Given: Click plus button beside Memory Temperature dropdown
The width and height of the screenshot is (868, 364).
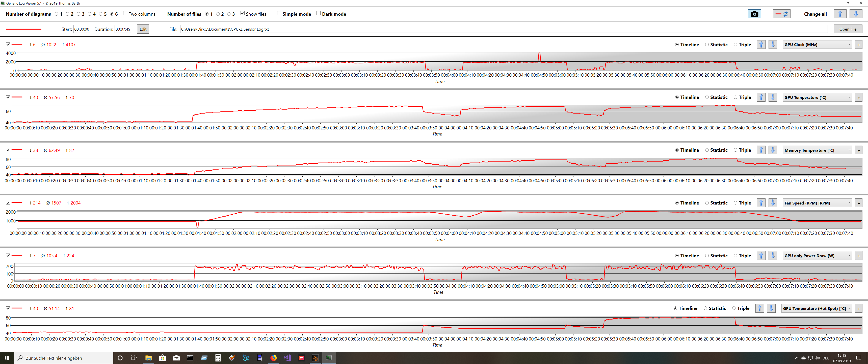Looking at the screenshot, I should 859,150.
